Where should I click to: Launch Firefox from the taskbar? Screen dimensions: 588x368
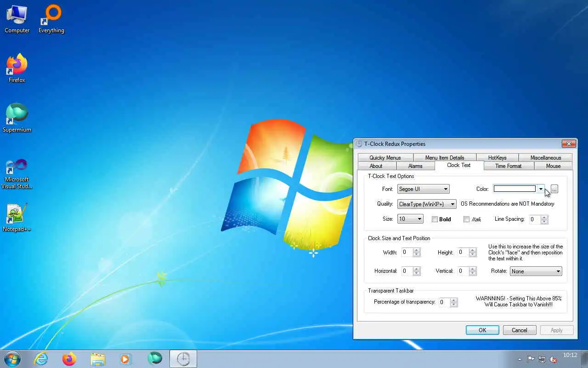[69, 359]
